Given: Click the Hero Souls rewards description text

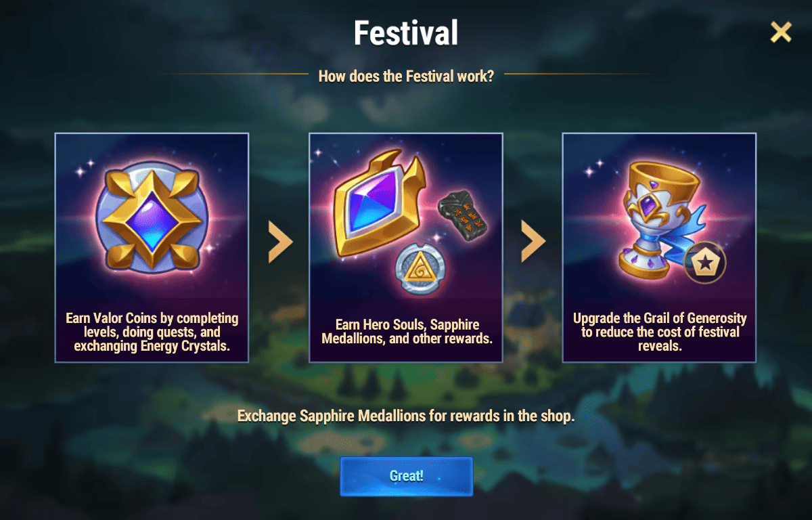Looking at the screenshot, I should (407, 332).
